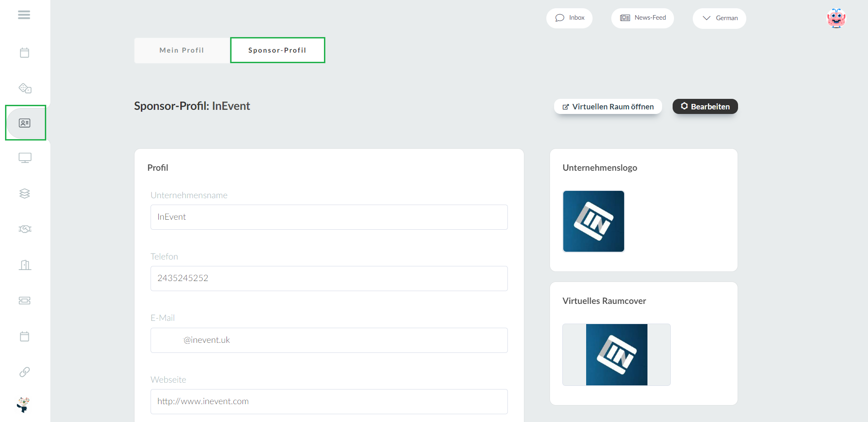Open the user avatar menu
The width and height of the screenshot is (868, 422).
[x=836, y=18]
